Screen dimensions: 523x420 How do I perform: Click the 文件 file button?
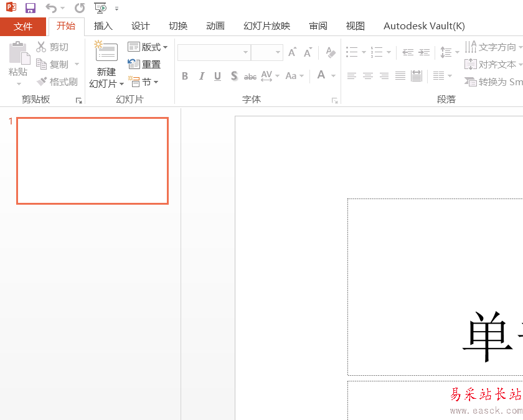coord(23,26)
